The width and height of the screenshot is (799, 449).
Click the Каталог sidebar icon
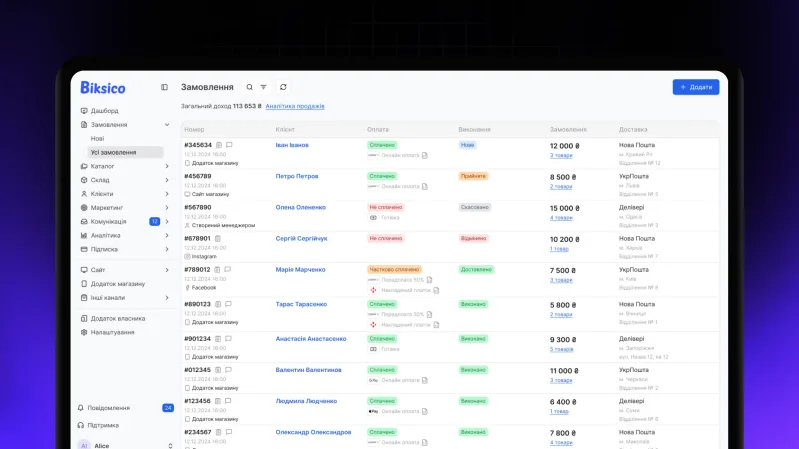pyautogui.click(x=84, y=166)
